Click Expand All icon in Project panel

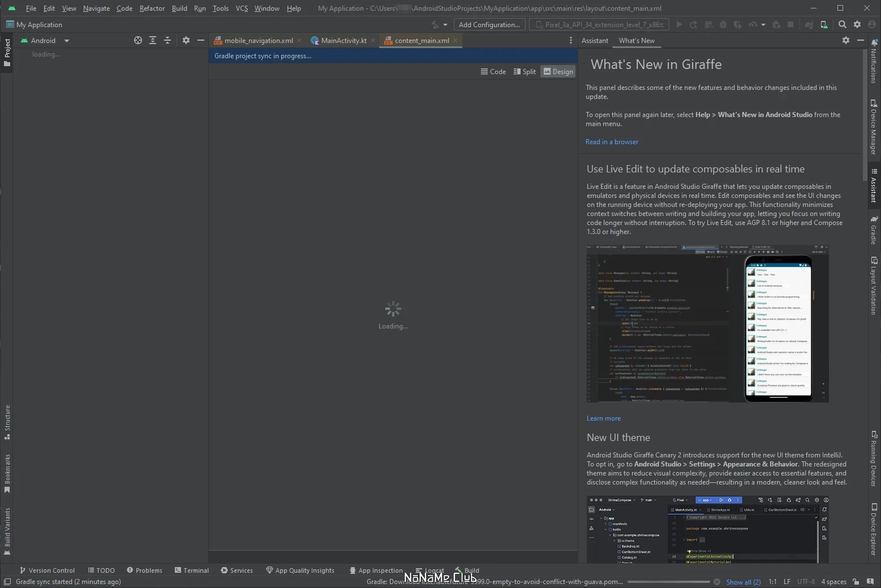tap(153, 40)
